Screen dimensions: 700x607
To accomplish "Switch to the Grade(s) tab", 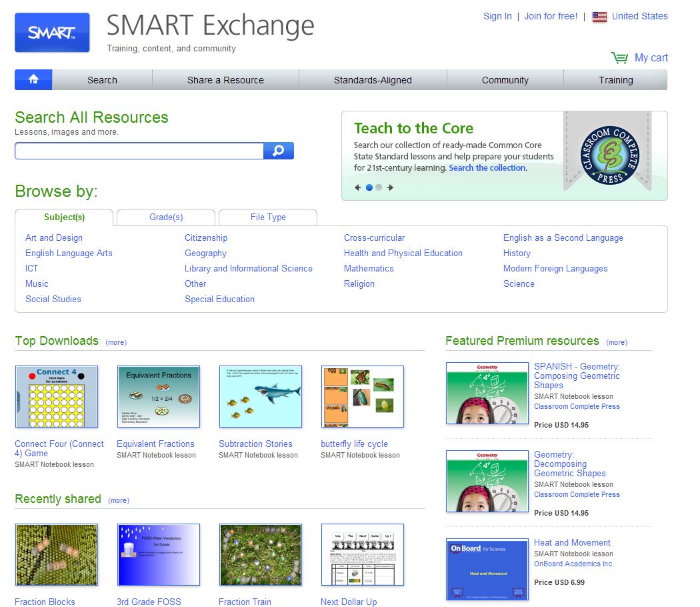I will pyautogui.click(x=166, y=217).
